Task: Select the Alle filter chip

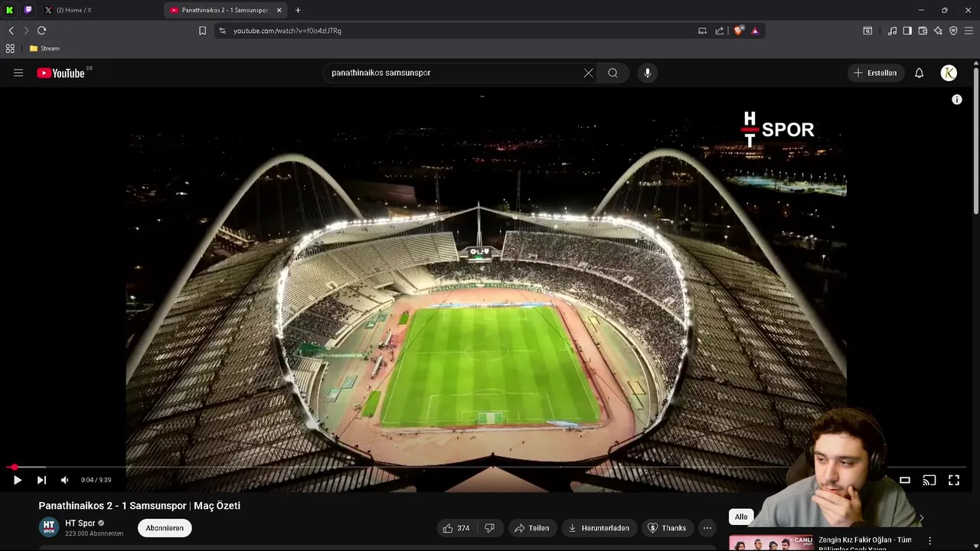Action: [x=741, y=517]
